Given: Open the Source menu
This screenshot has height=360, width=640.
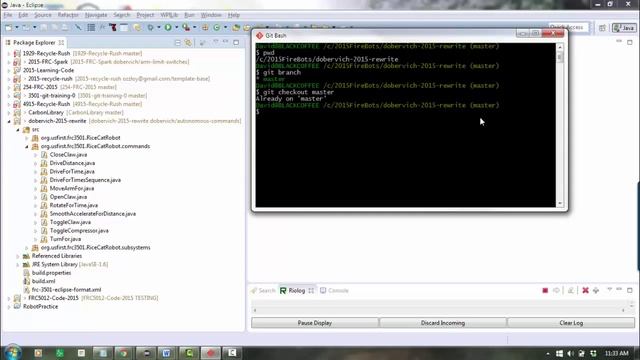Looking at the screenshot, I should (x=42, y=15).
